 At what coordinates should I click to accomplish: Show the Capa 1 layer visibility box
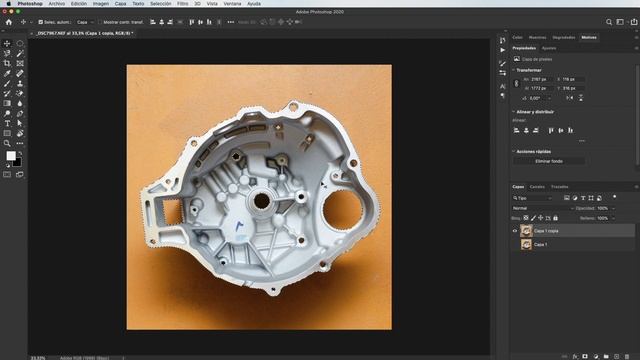515,244
